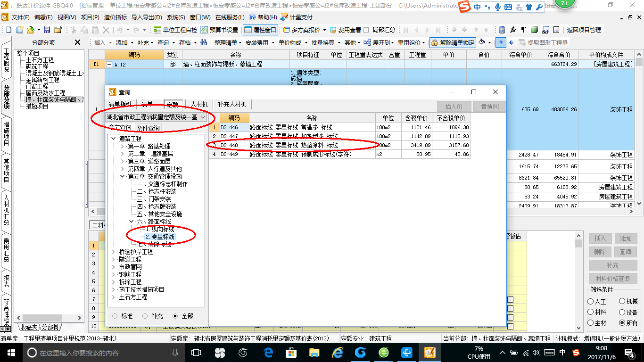
Task: Open 预算书设置 budget settings
Action: (220, 30)
